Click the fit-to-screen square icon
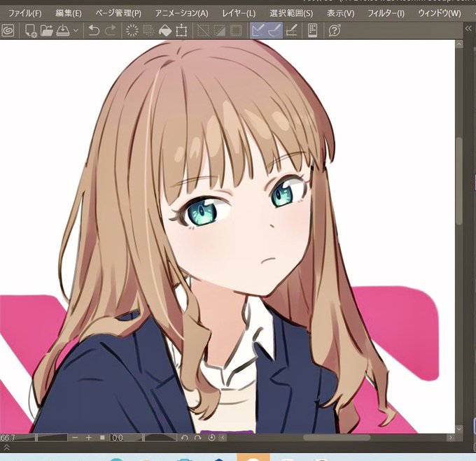Image resolution: width=476 pixels, height=461 pixels. tap(102, 438)
